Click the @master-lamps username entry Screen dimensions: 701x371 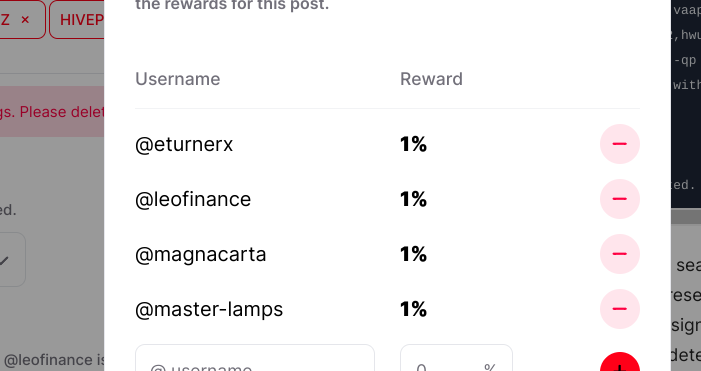coord(209,309)
